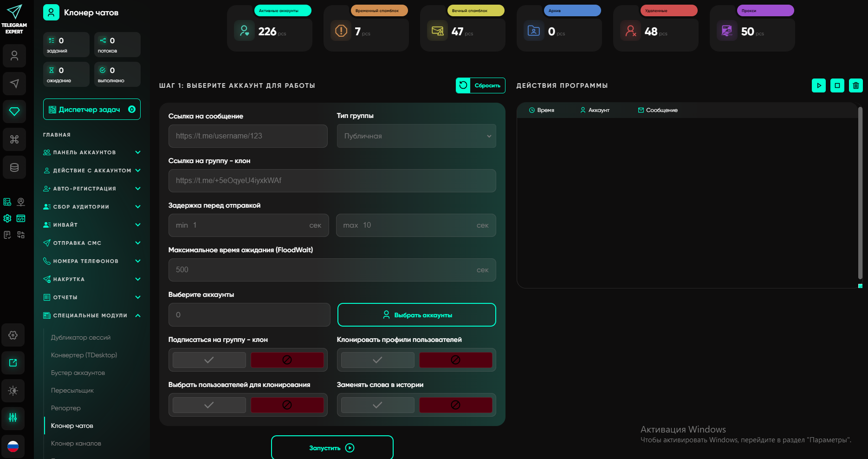Enable Выбрать пользователей для клонирования with checkmark

tap(209, 405)
